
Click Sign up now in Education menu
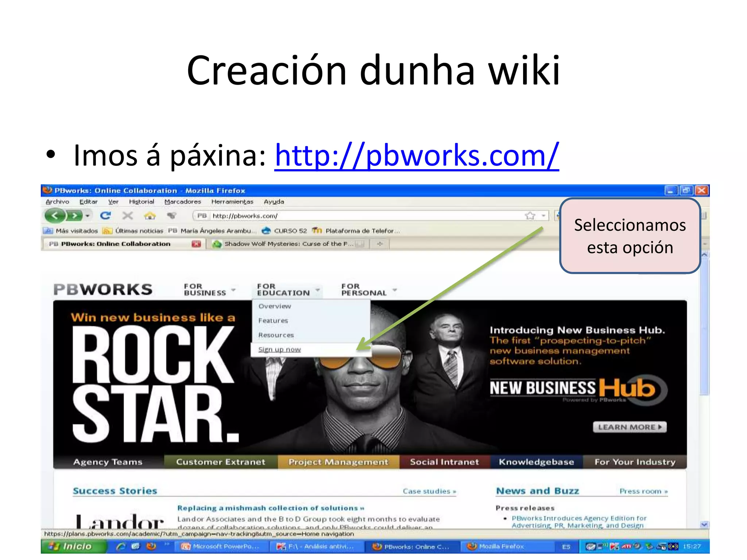279,350
